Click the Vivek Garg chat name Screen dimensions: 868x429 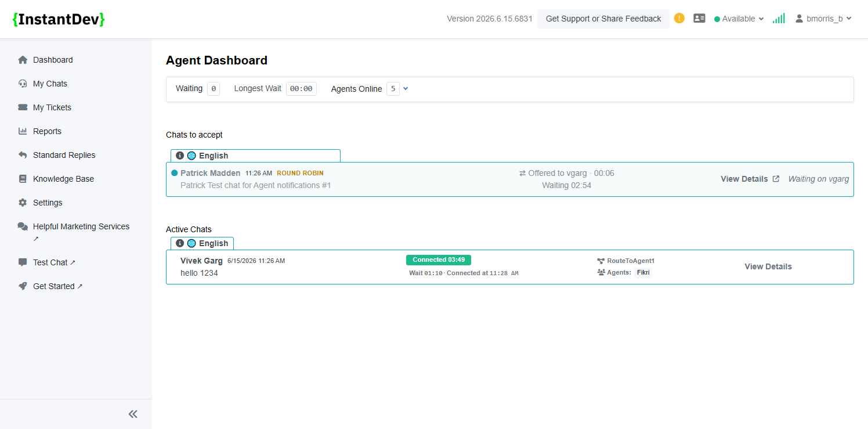point(201,261)
